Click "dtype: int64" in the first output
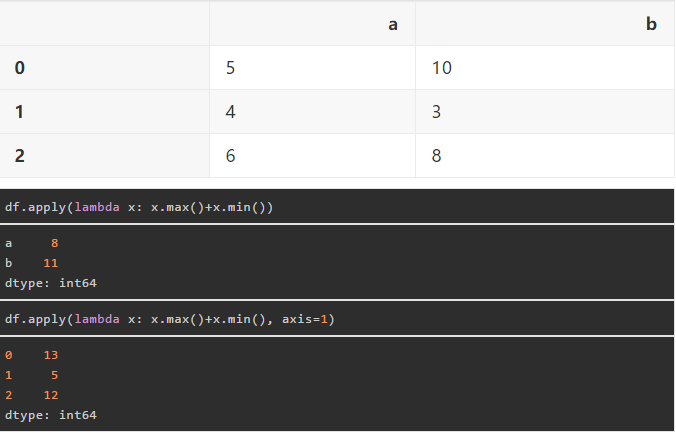The height and width of the screenshot is (433, 676). pyautogui.click(x=51, y=282)
